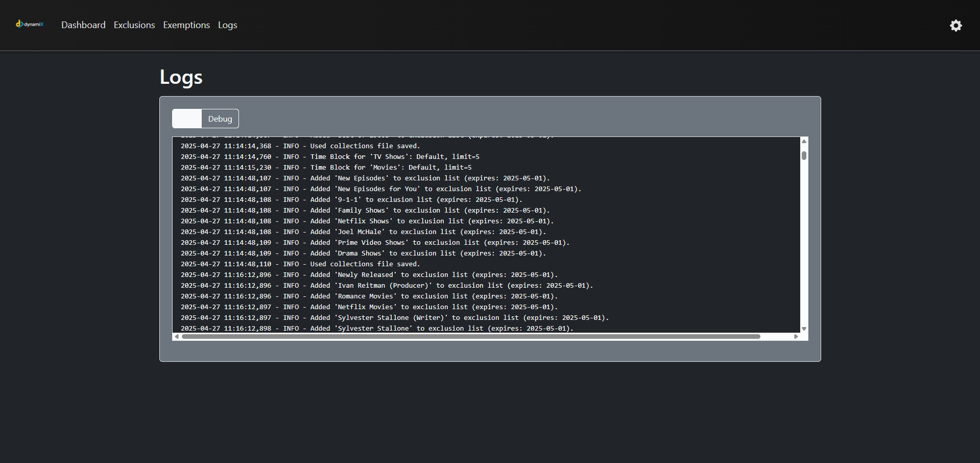Viewport: 980px width, 463px height.
Task: Click log line "Time Block for 'Movies'"
Action: (326, 168)
